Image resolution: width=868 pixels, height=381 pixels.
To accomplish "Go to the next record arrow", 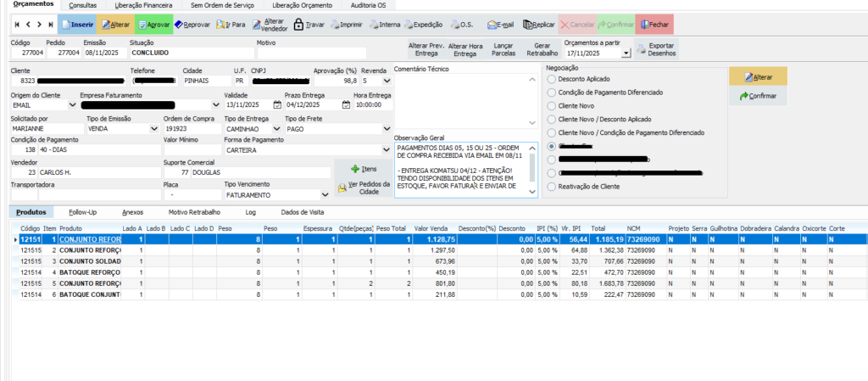I will tap(39, 25).
